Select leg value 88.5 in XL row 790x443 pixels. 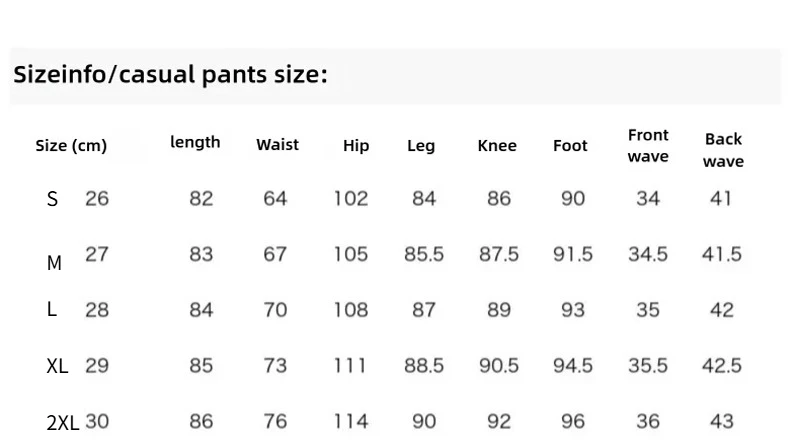click(x=424, y=366)
